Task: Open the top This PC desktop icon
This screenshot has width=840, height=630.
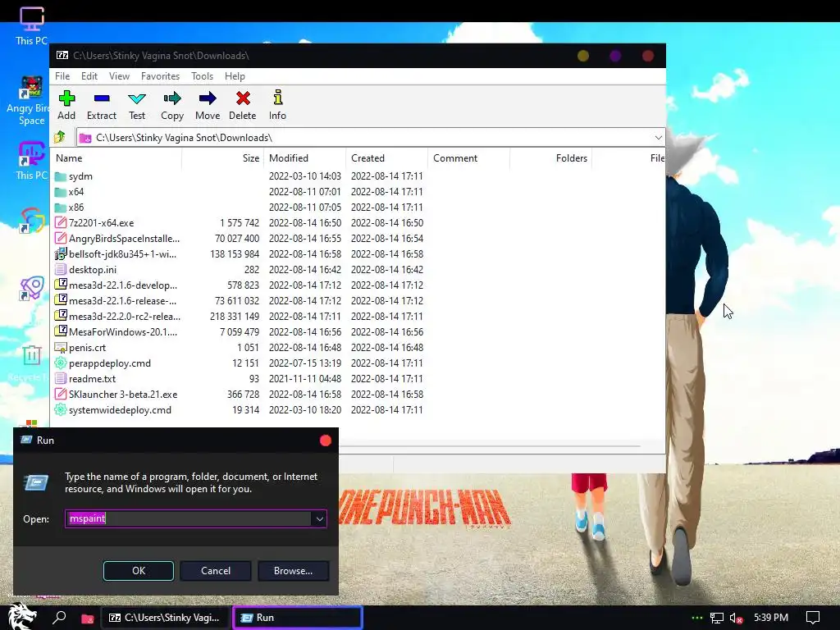Action: point(31,26)
